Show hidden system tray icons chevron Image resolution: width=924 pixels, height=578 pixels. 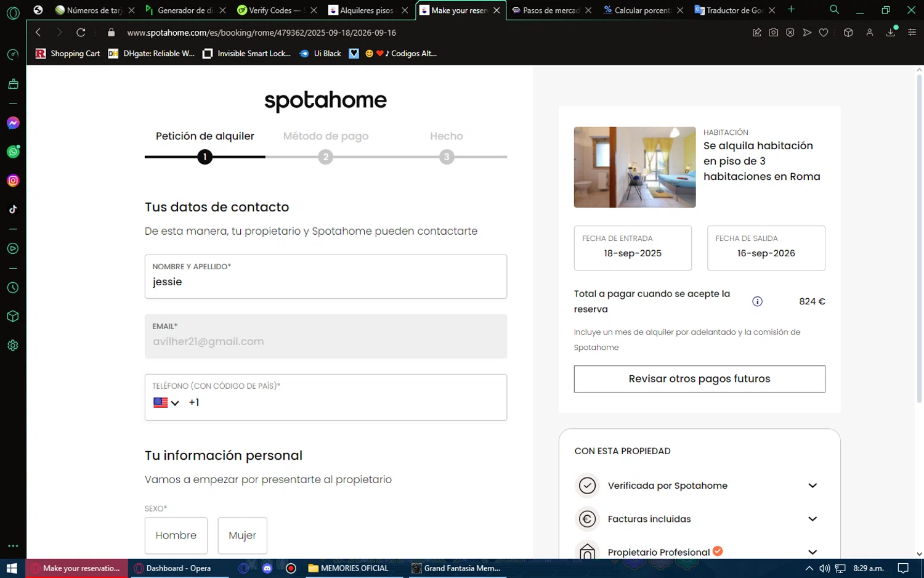coord(809,568)
